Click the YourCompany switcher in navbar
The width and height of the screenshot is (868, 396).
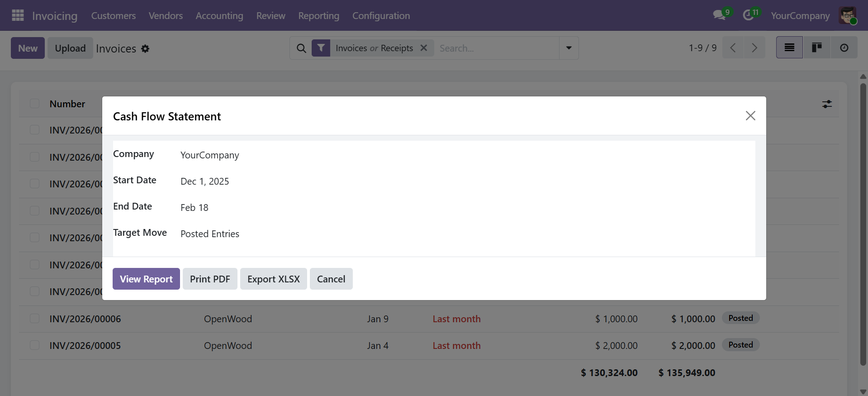click(x=800, y=16)
